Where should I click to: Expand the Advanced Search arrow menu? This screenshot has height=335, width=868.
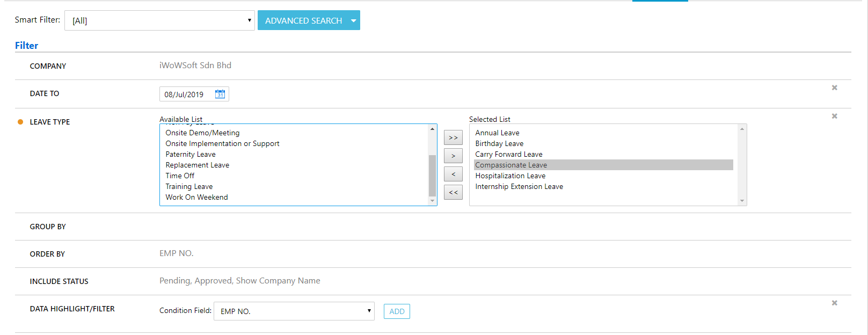(353, 20)
